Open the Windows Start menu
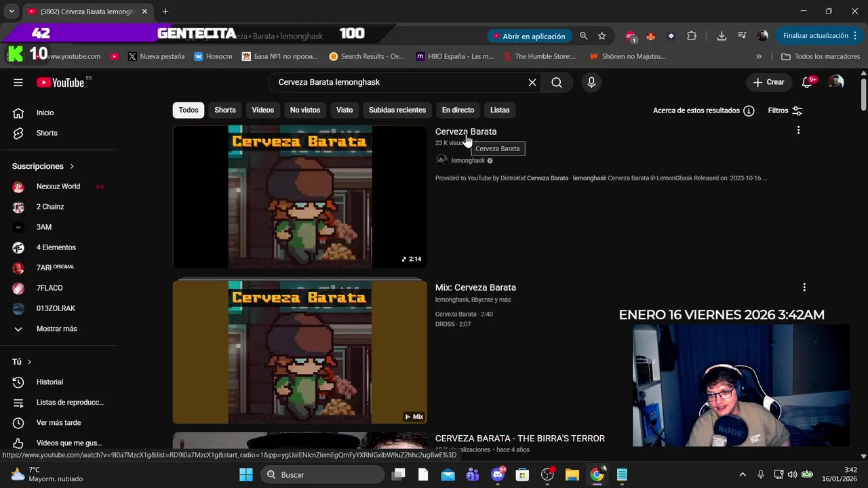This screenshot has width=868, height=488. 246,474
